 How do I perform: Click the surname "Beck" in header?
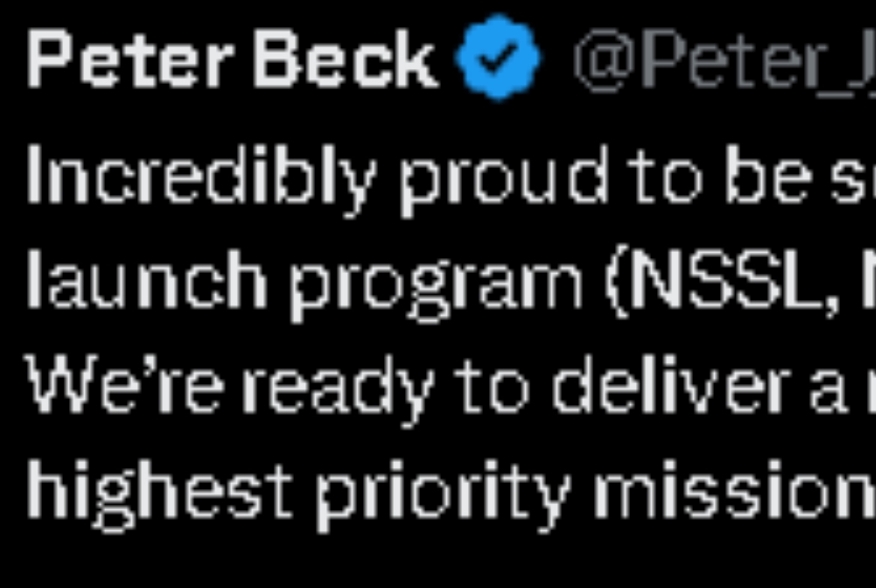pyautogui.click(x=345, y=59)
